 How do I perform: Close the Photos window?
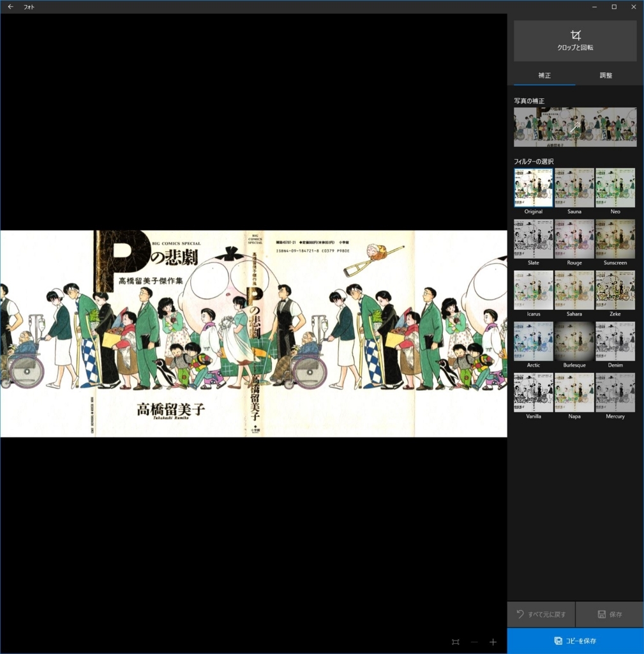(634, 6)
